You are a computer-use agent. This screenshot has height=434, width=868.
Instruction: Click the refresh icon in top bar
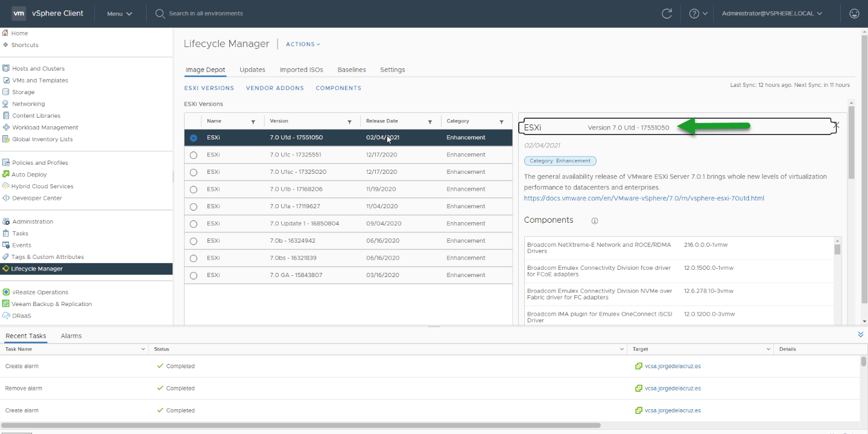pos(667,13)
